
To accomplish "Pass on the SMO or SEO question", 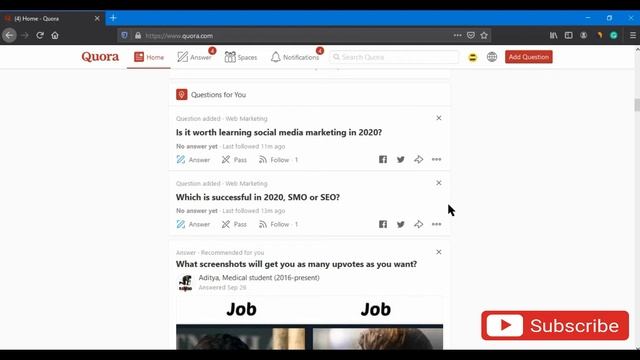I will [x=234, y=224].
